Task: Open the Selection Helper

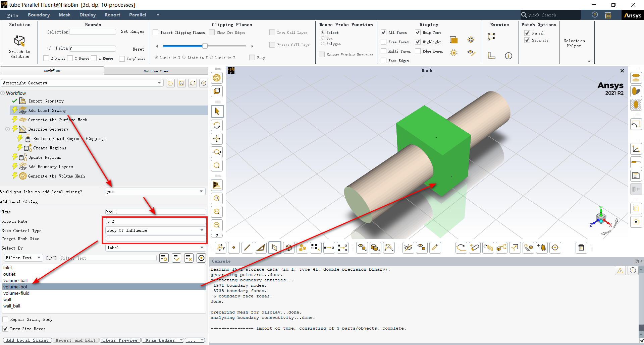Action: 574,43
